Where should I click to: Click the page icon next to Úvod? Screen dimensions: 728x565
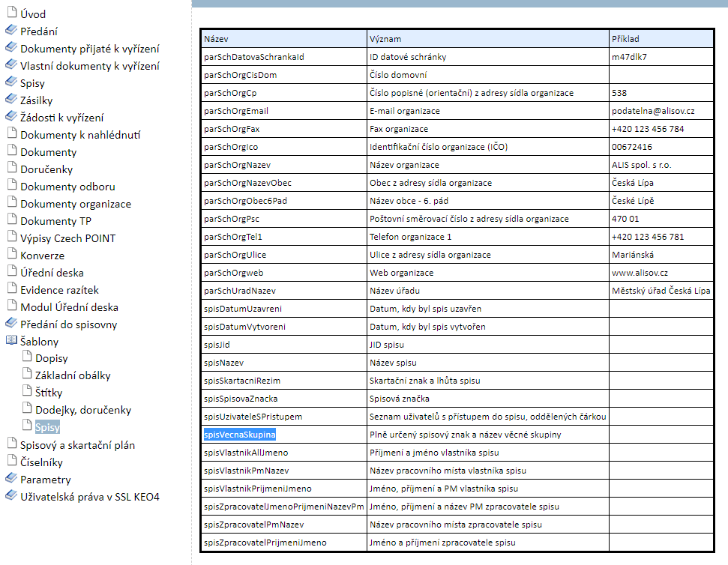pyautogui.click(x=11, y=13)
